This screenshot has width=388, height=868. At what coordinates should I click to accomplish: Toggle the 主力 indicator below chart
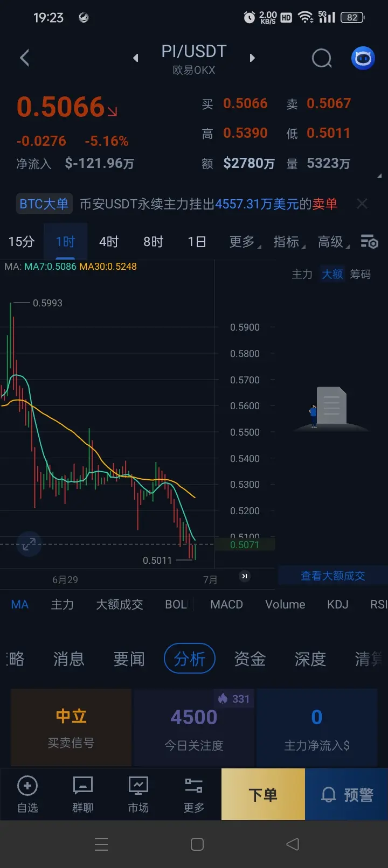click(x=62, y=604)
